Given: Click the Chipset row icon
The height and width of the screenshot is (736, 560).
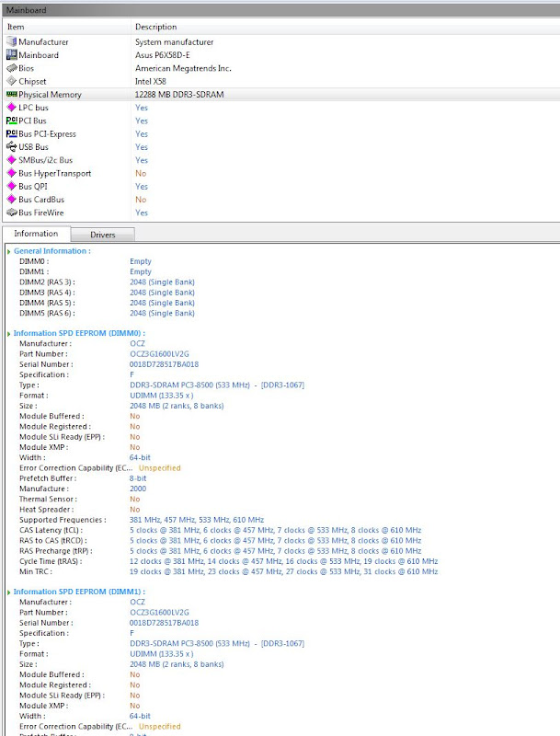Looking at the screenshot, I should point(12,81).
